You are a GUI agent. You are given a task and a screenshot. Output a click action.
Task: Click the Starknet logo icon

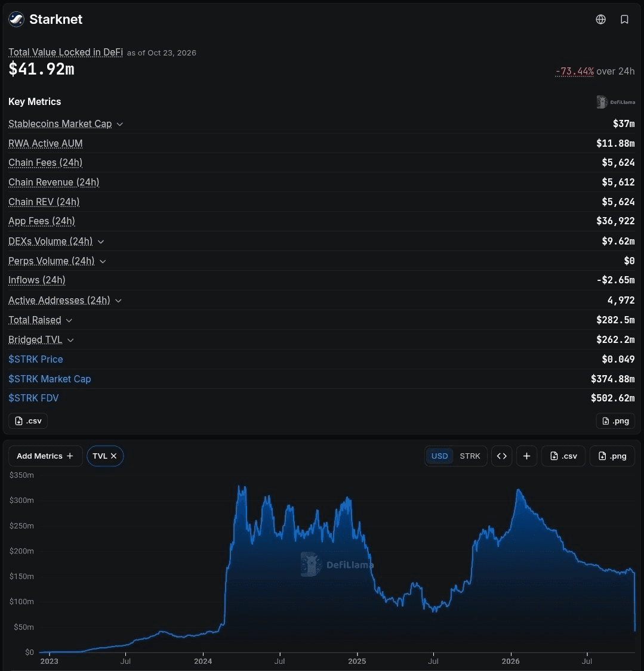click(16, 19)
